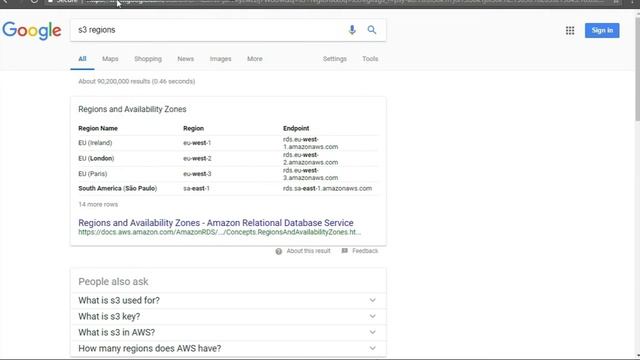Image resolution: width=640 pixels, height=360 pixels.
Task: Click the Feedback link
Action: 365,251
